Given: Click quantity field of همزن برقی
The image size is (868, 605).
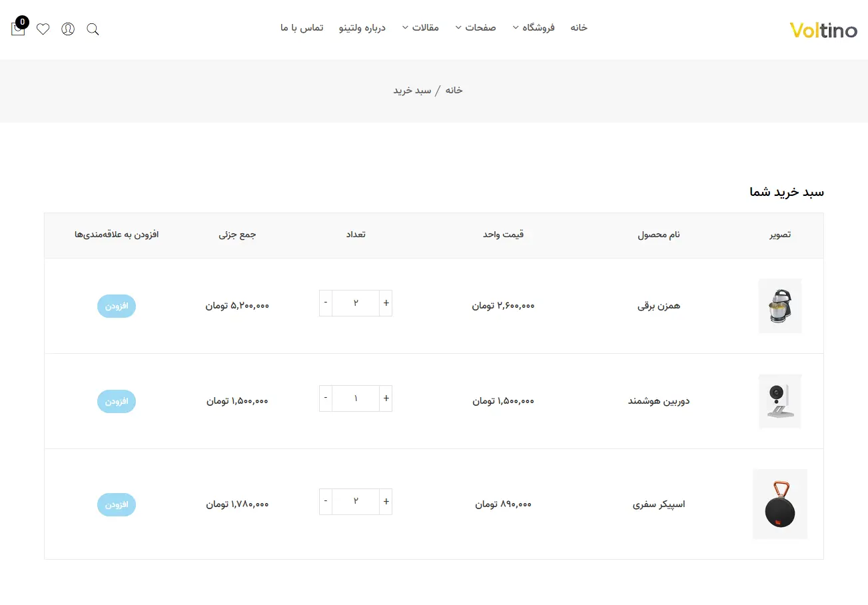Looking at the screenshot, I should [x=356, y=303].
